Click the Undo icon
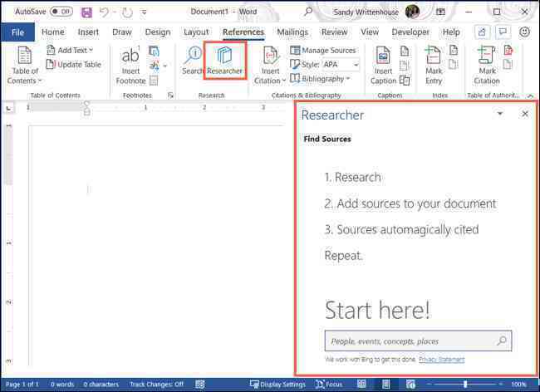 [x=104, y=12]
